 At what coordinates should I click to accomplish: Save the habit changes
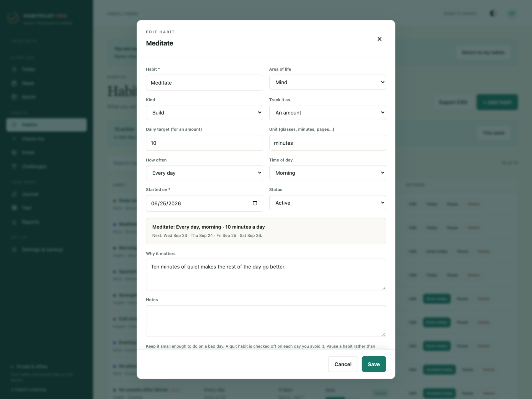(x=374, y=364)
